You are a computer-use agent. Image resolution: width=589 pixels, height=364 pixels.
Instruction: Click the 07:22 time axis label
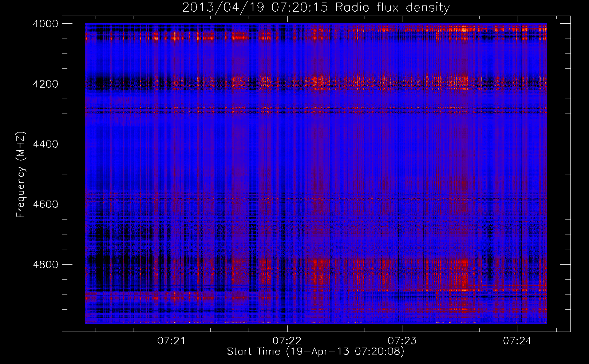coord(287,341)
